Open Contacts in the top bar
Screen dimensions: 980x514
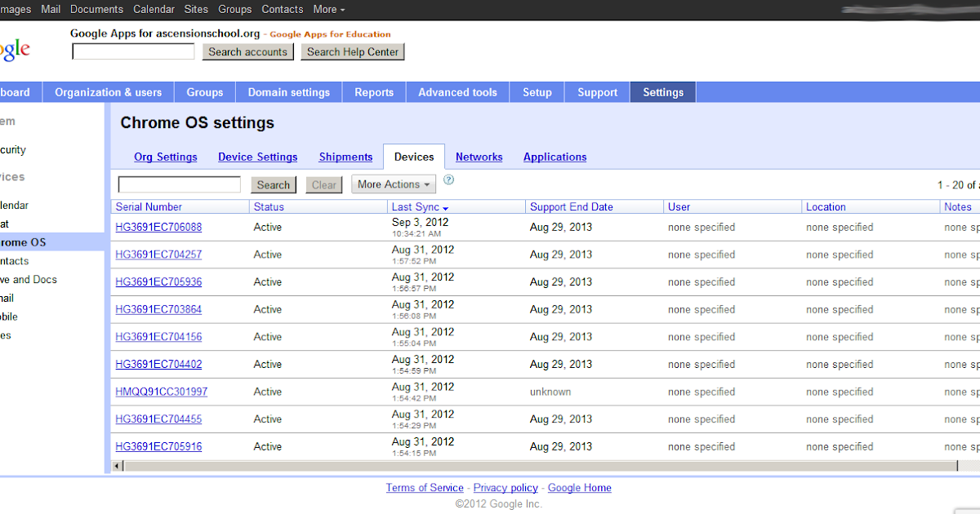point(283,9)
